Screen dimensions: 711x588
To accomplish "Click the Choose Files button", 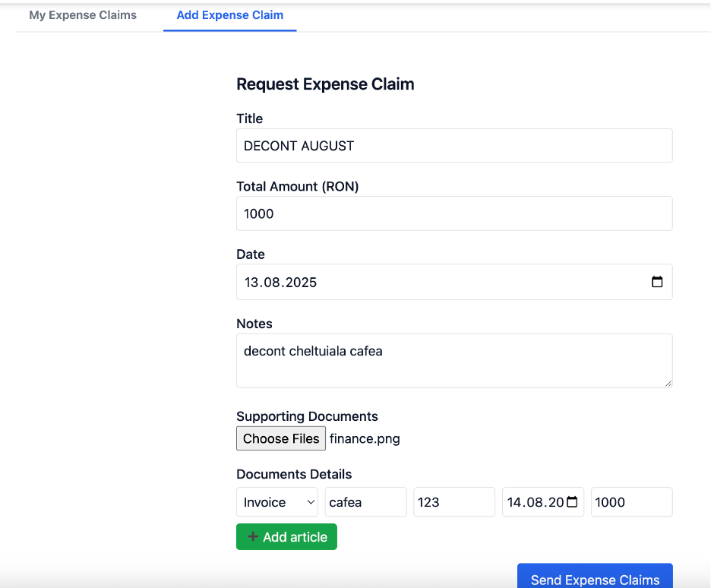I will [281, 438].
